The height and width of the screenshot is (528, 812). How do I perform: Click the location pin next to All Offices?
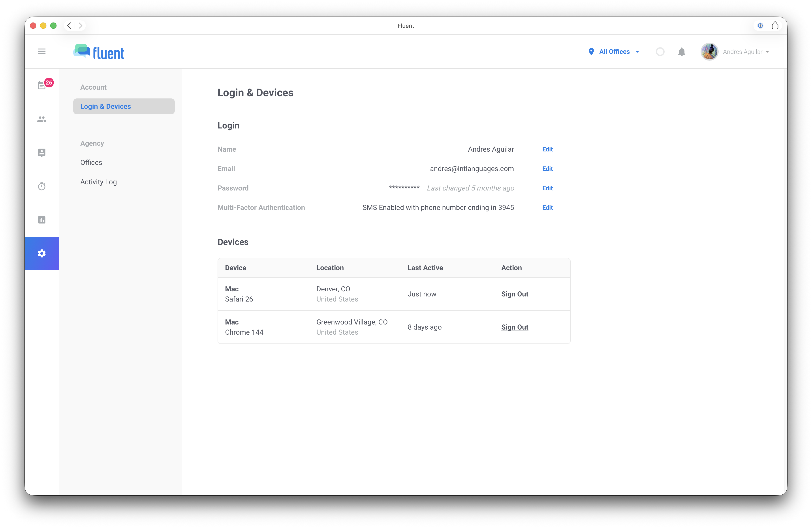pyautogui.click(x=592, y=51)
